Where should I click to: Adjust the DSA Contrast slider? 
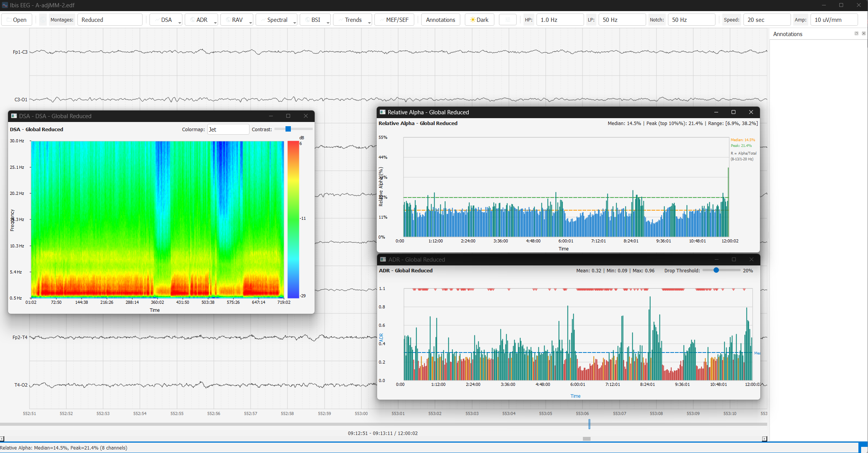288,129
